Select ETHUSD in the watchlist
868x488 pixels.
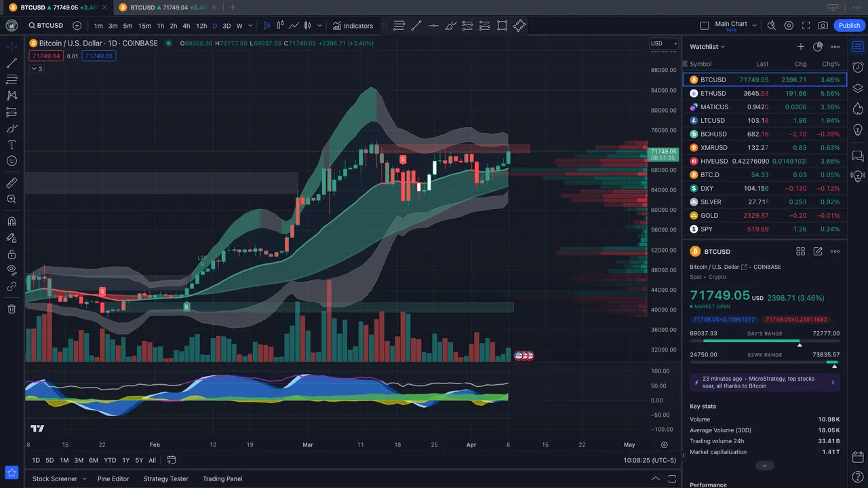pyautogui.click(x=765, y=93)
